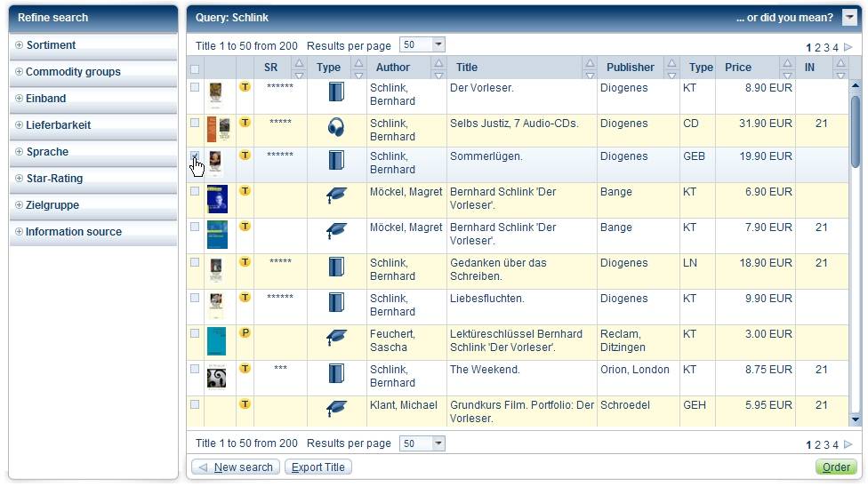This screenshot has height=487, width=868.
Task: Go to next results page arrow at top
Action: pyautogui.click(x=848, y=47)
